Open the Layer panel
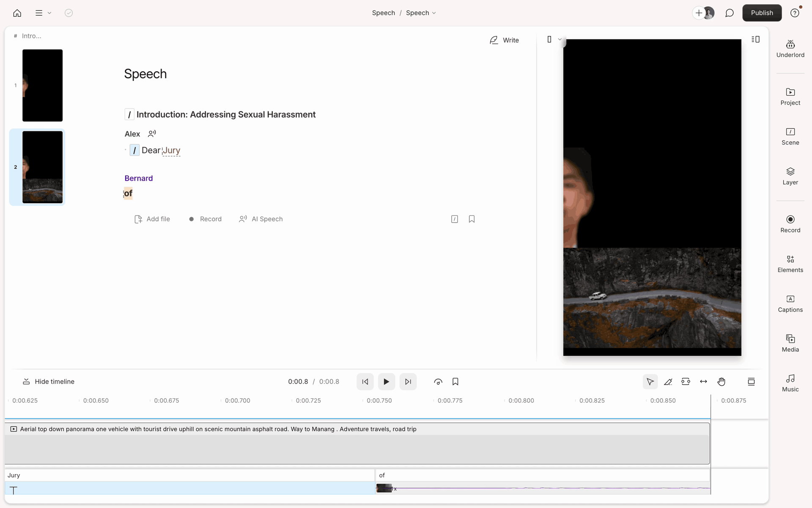 tap(790, 176)
